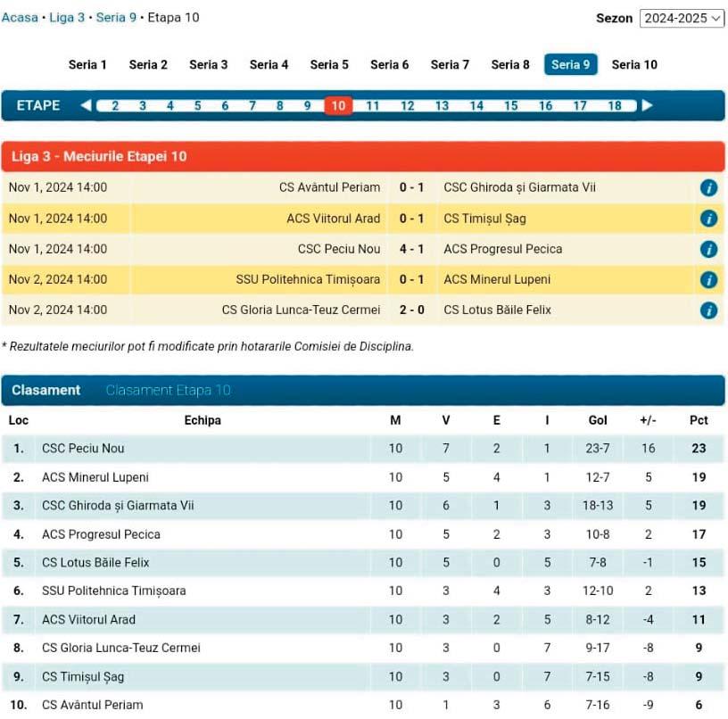Screen dimensions: 728x719
Task: Select highlighted Etapa 10
Action: click(338, 106)
